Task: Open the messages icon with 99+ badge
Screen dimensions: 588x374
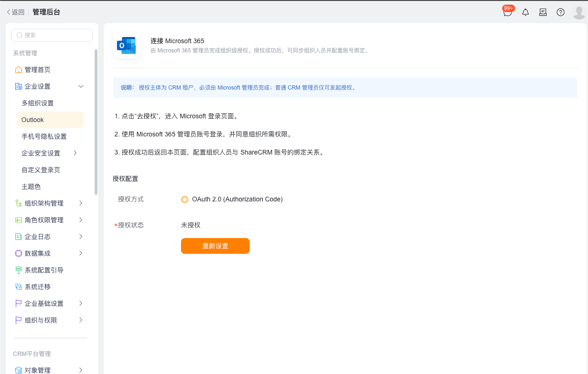Action: [x=508, y=12]
